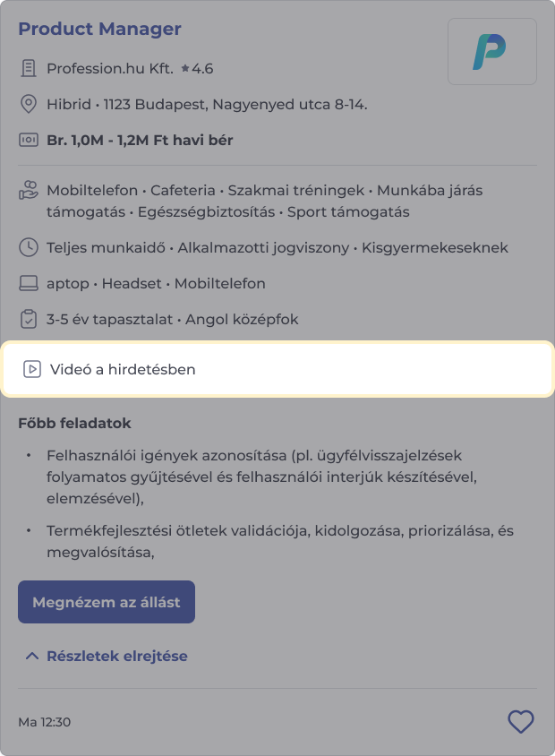This screenshot has width=555, height=756.
Task: Click the benefits hand icon
Action: click(29, 191)
